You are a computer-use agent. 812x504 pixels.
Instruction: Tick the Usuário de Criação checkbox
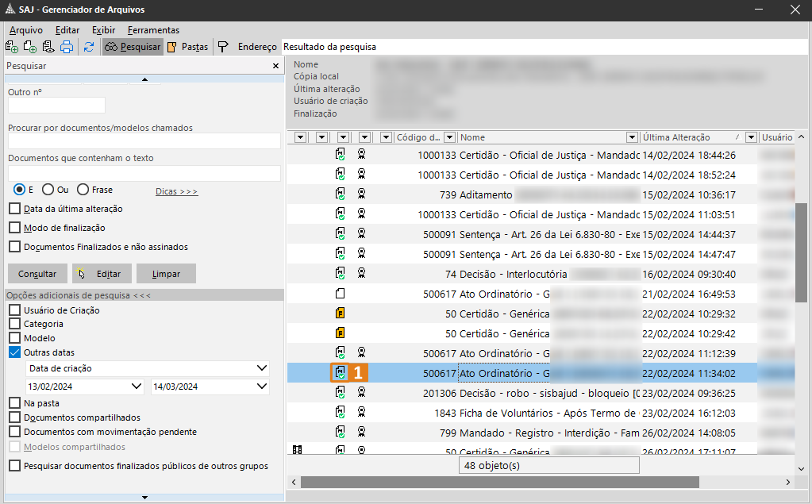[x=15, y=310]
